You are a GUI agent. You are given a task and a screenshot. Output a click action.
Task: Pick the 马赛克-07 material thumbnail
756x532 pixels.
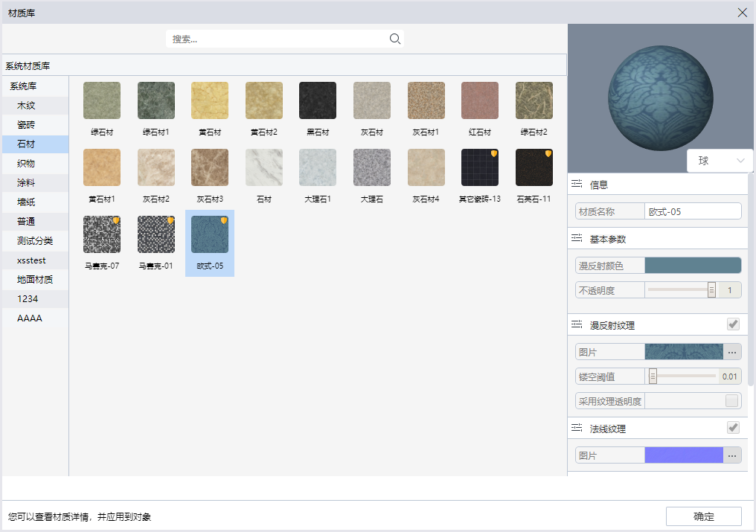coord(102,234)
